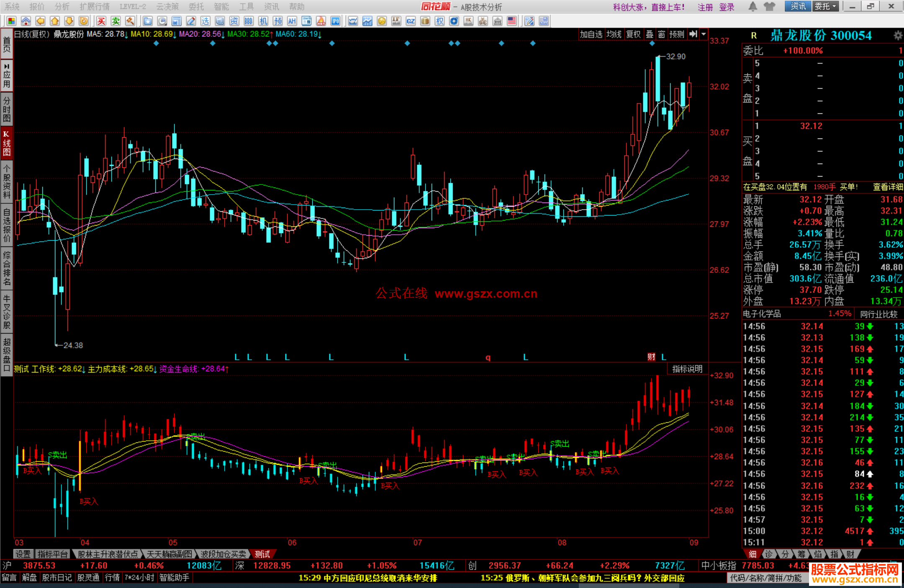Viewport: 904px width, 588px height.
Task: Toggle 复权 price adjustment on the chart
Action: click(633, 34)
